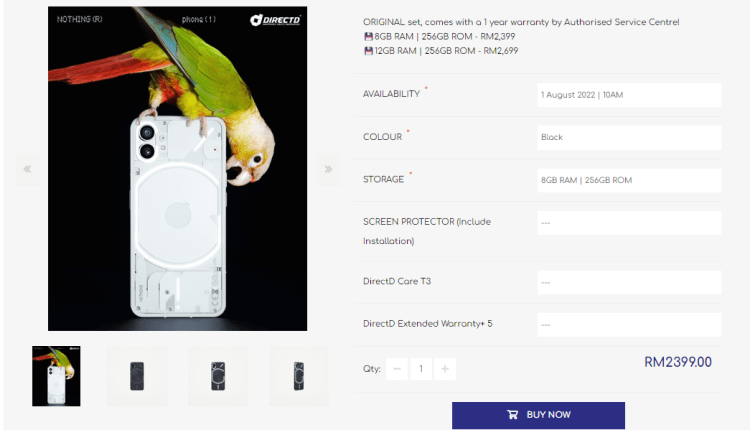The image size is (750, 430).
Task: Click the quantity input field
Action: point(421,369)
